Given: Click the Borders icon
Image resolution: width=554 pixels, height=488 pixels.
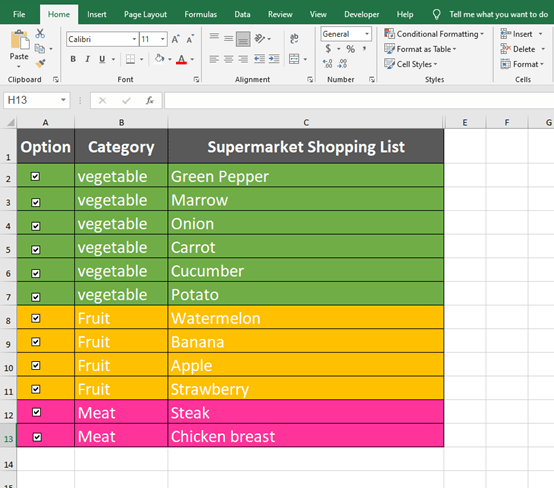Looking at the screenshot, I should click(x=130, y=59).
